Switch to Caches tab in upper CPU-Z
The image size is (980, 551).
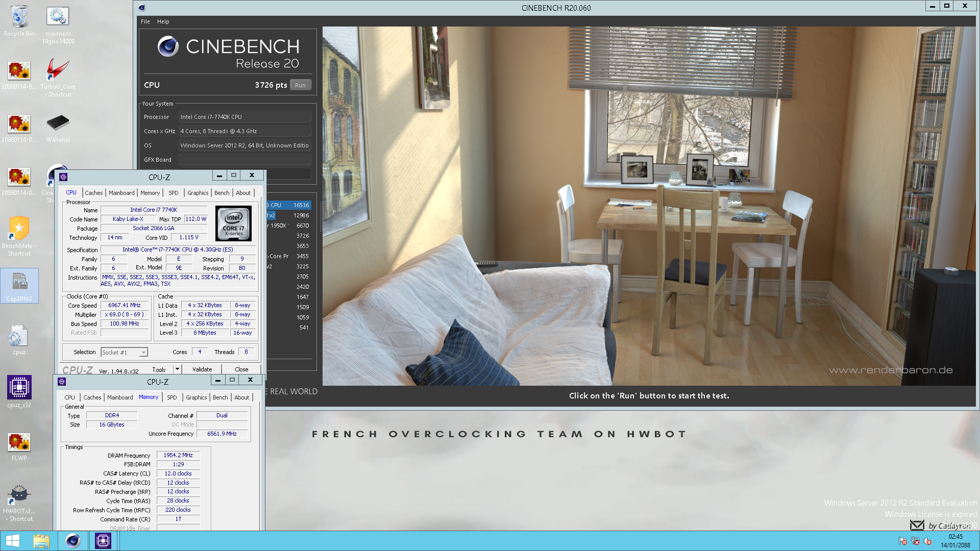[x=94, y=193]
